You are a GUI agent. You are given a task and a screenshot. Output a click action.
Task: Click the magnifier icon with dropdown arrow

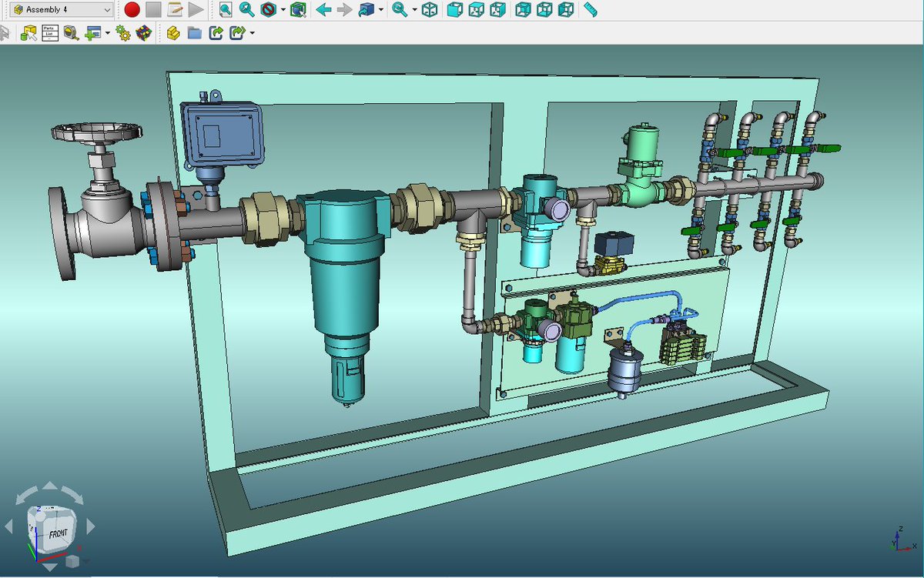coord(399,10)
